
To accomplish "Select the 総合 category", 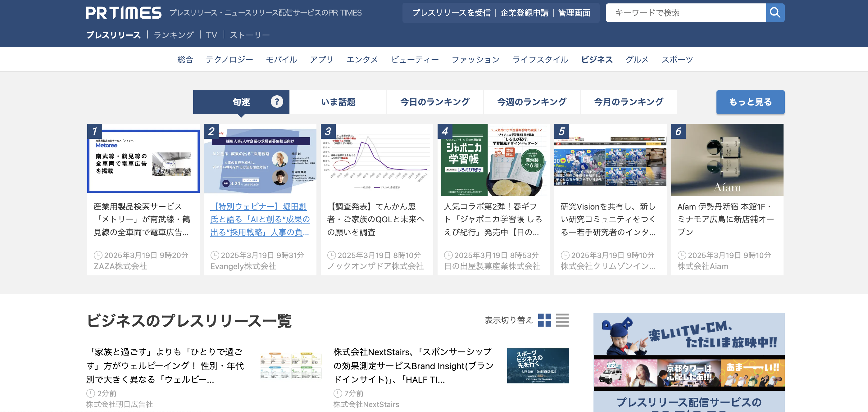I will pos(185,60).
